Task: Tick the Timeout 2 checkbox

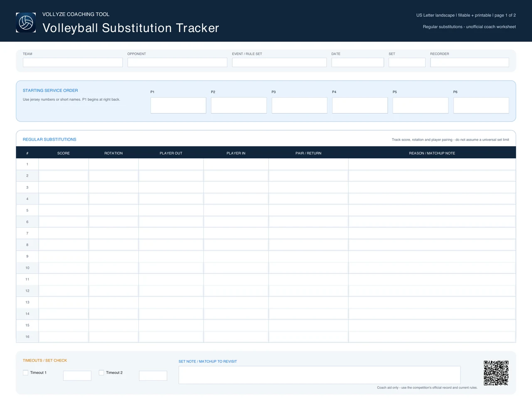Action: click(101, 373)
